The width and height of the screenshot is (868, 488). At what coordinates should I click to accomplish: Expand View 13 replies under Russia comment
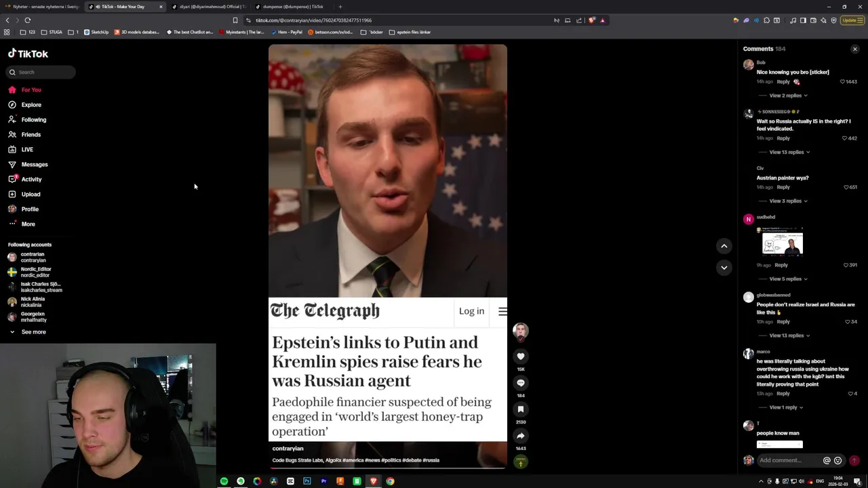[789, 152]
